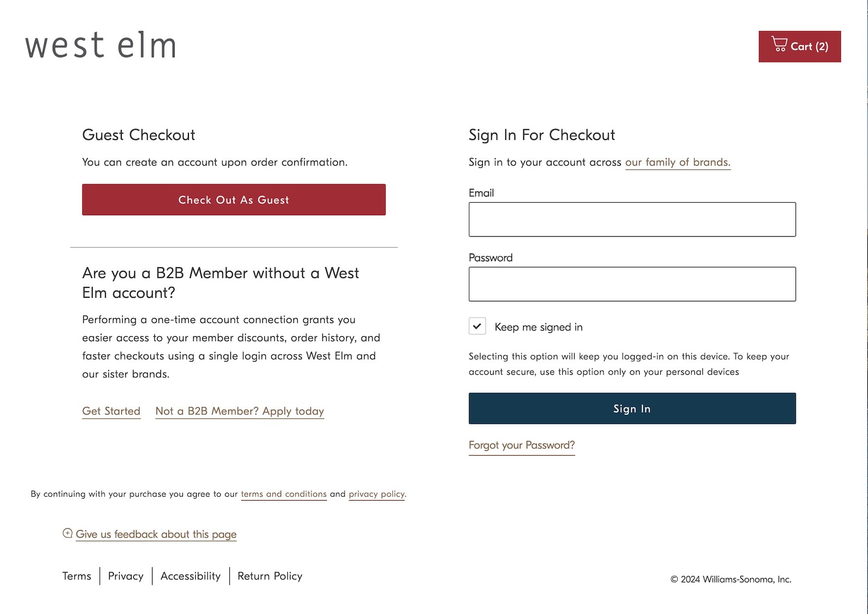Screen dimensions: 868x614
Task: Click the west elm logo
Action: 101,46
